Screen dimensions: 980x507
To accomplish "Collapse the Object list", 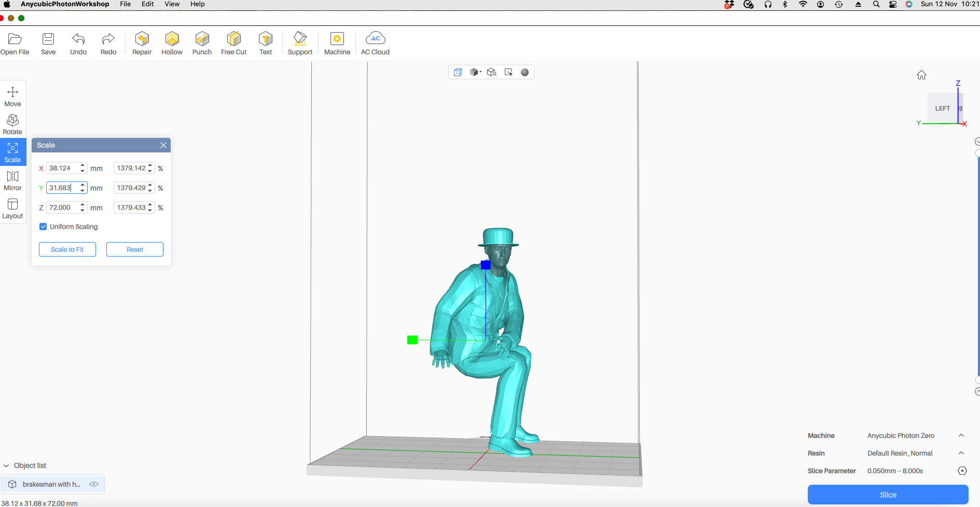I will click(x=6, y=465).
